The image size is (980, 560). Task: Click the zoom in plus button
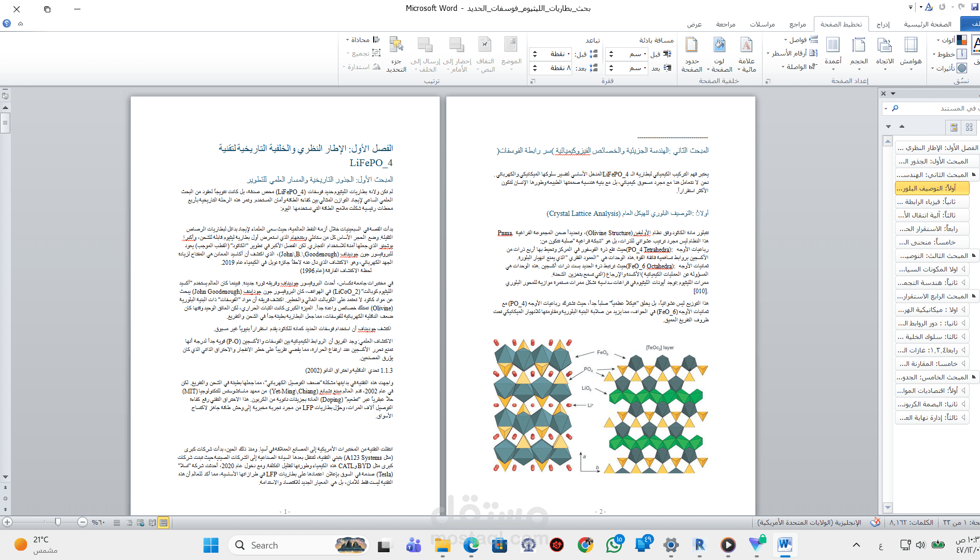(7, 522)
